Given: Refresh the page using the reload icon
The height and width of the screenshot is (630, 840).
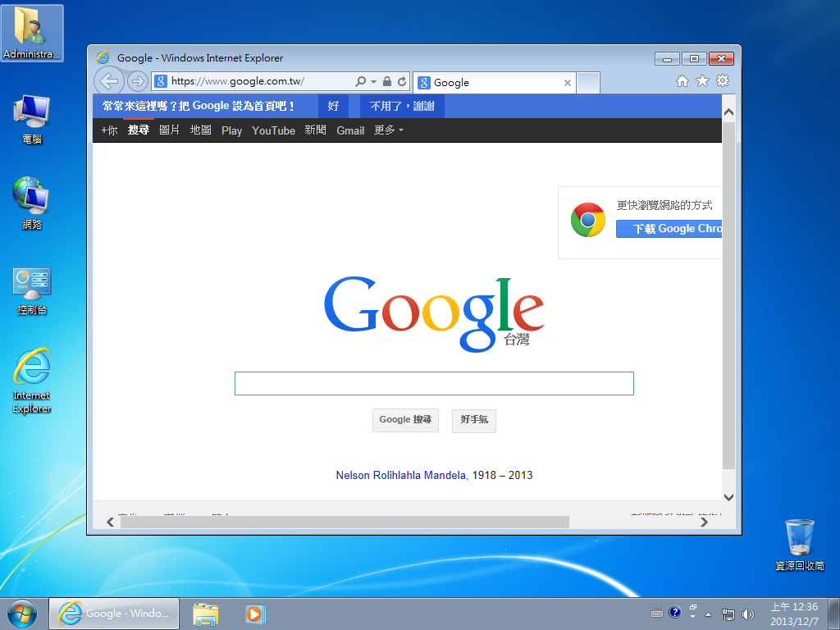Looking at the screenshot, I should coord(402,81).
